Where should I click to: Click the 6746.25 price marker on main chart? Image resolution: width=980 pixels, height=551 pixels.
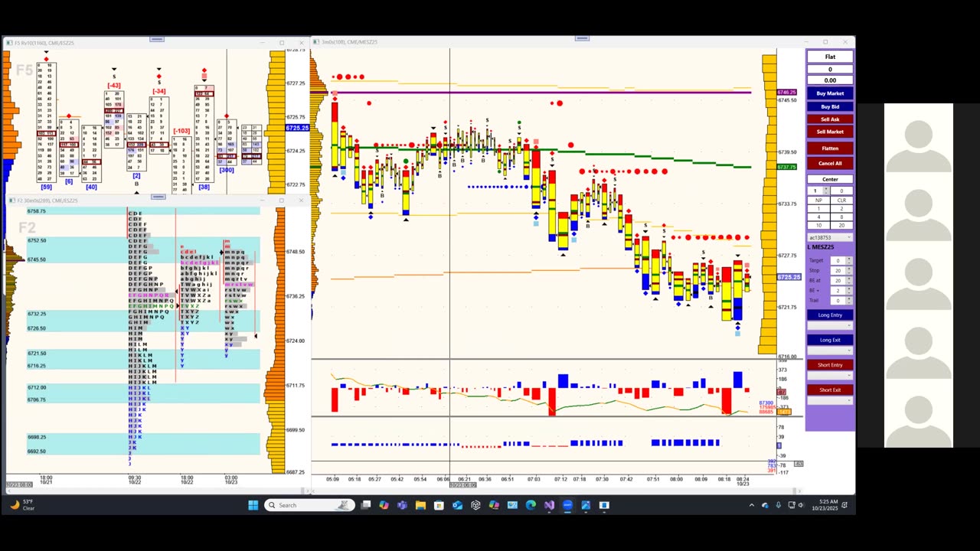tap(787, 93)
